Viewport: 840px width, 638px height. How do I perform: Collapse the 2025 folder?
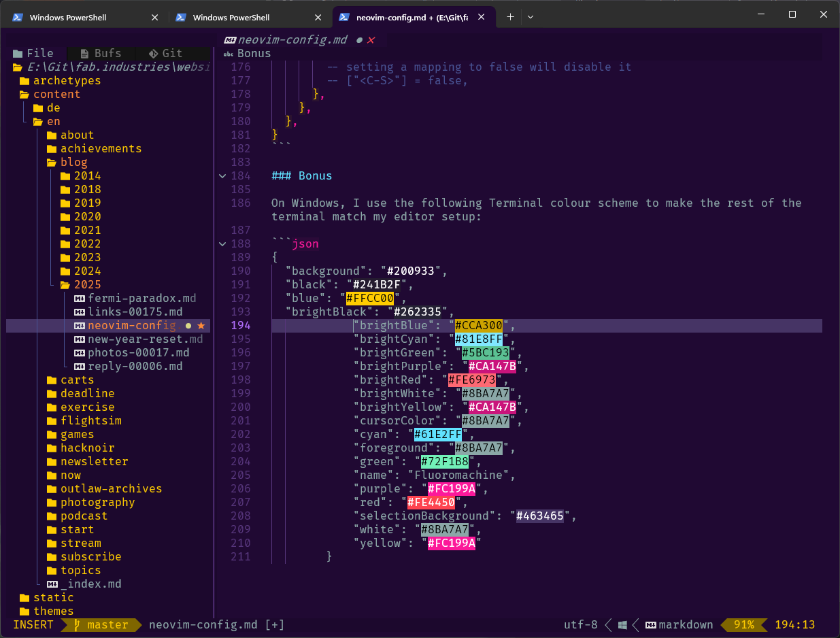click(x=80, y=284)
